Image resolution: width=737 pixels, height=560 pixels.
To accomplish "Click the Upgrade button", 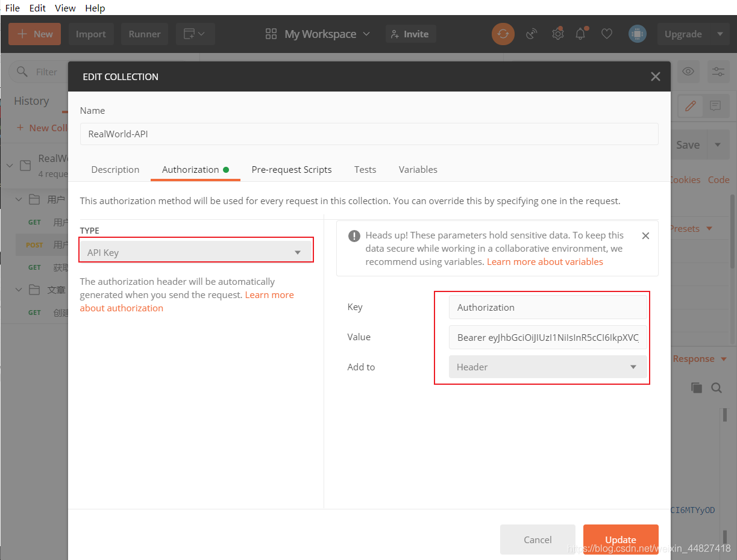I will pos(683,34).
